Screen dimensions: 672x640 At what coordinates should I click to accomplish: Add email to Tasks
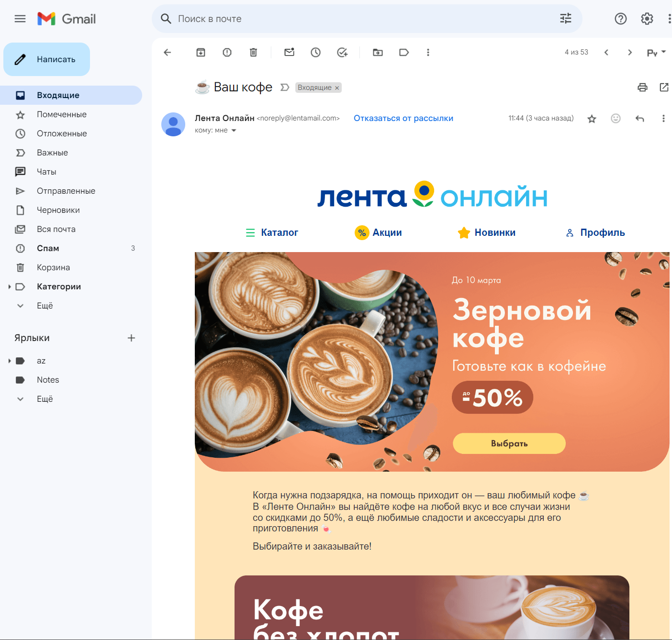tap(342, 52)
